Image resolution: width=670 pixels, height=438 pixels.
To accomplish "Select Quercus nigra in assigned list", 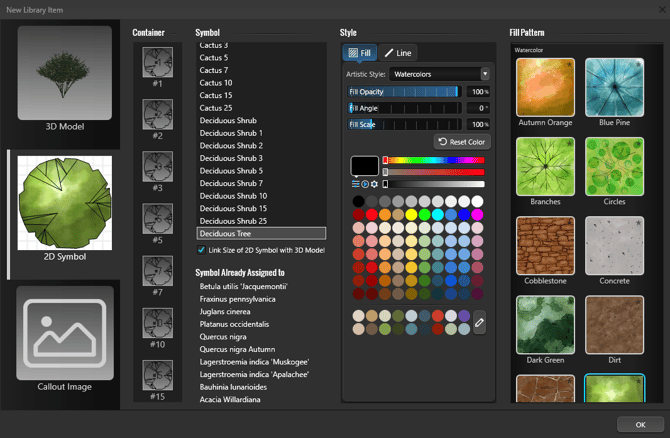I will click(x=225, y=337).
